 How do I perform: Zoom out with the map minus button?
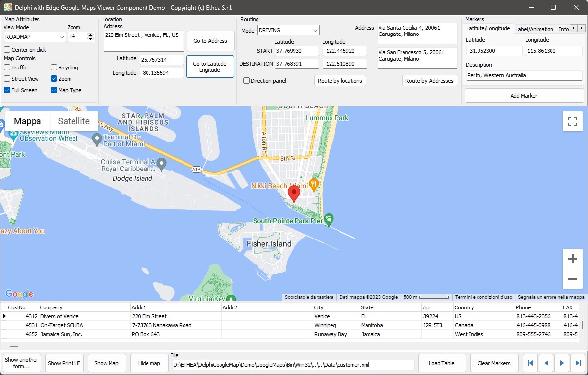[x=572, y=279]
